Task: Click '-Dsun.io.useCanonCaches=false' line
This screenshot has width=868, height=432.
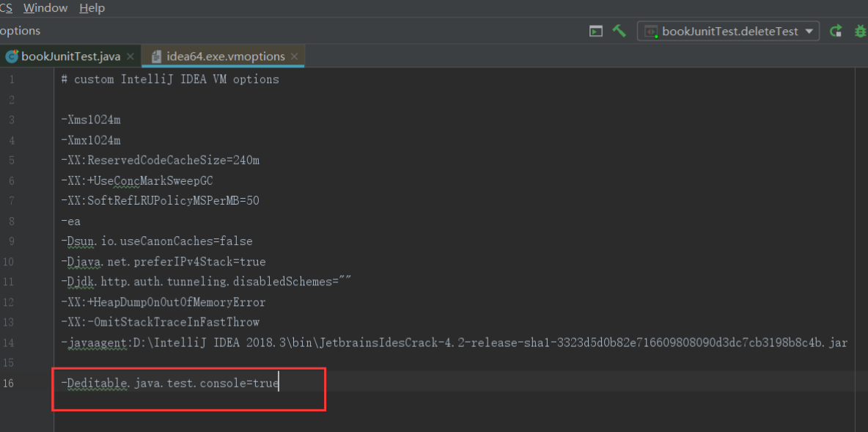Action: (x=157, y=241)
